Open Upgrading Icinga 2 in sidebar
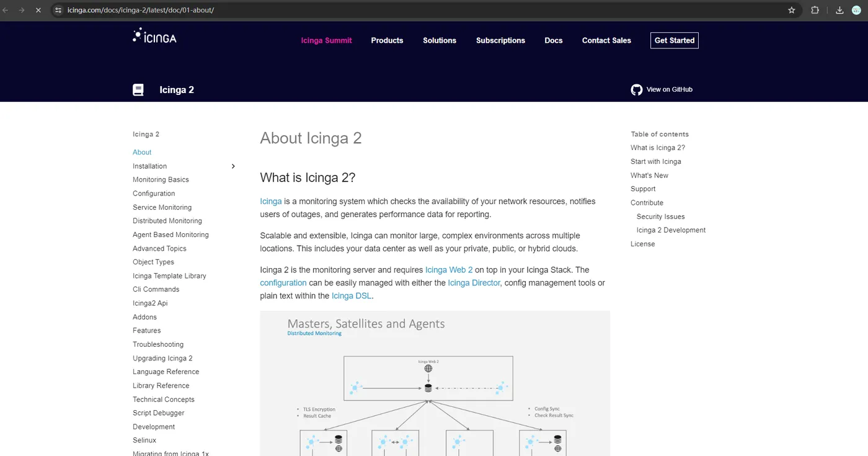Viewport: 868px width, 456px height. pyautogui.click(x=162, y=358)
